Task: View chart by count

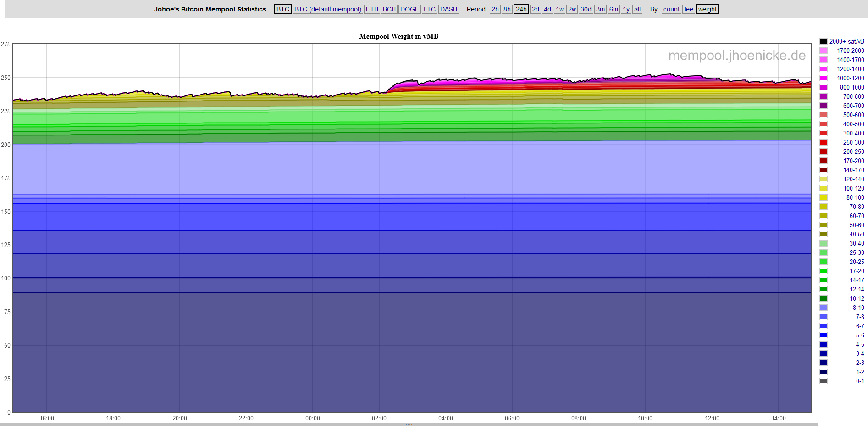Action: [671, 9]
